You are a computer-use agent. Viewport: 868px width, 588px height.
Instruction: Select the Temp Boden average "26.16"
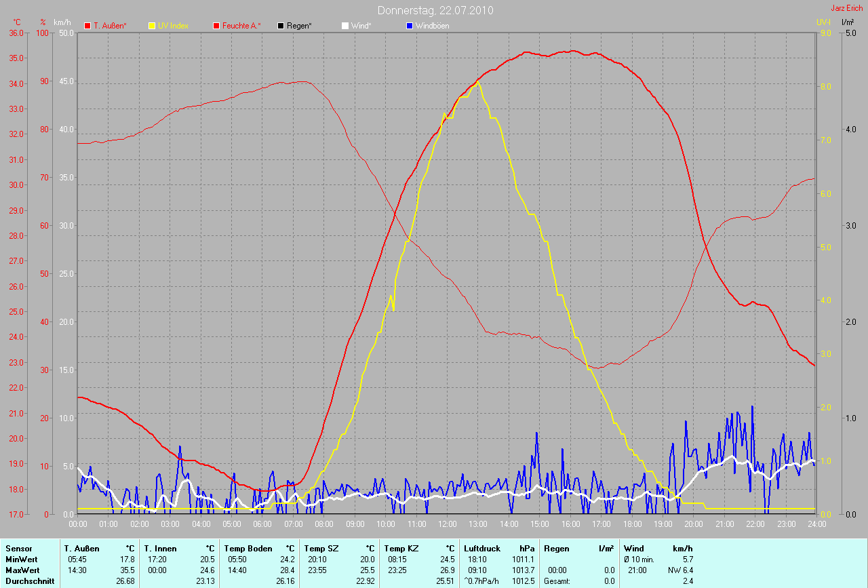[x=285, y=581]
